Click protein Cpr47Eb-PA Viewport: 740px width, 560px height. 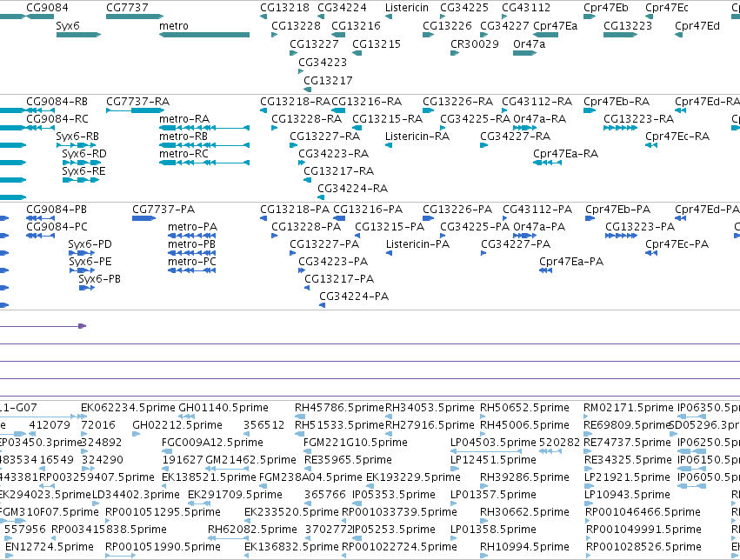590,218
